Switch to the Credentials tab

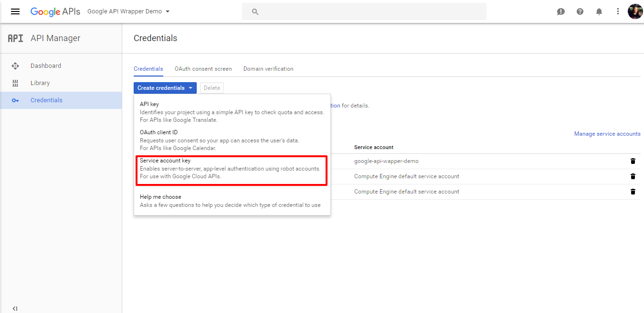tap(148, 69)
